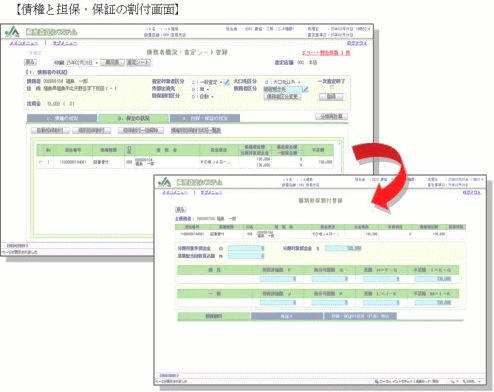The height and width of the screenshot is (392, 494).
Task: Toggle the 一次査定終了 checkbox
Action: click(x=331, y=87)
